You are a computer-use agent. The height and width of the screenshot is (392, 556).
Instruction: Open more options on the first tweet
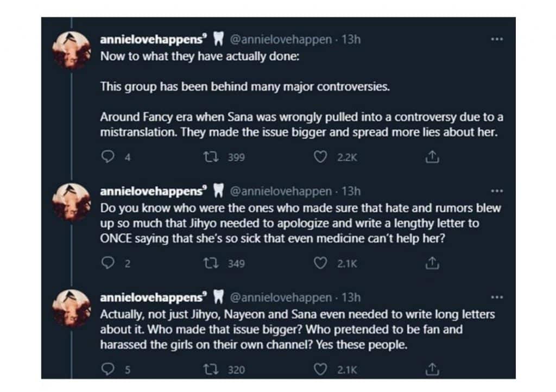pos(496,40)
